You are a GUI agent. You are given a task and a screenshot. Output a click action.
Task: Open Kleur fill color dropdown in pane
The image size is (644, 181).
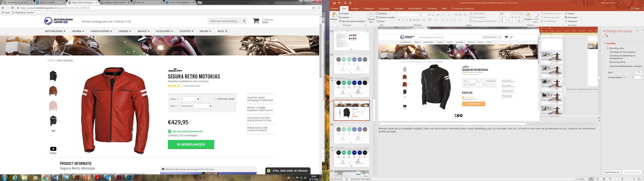click(x=639, y=72)
